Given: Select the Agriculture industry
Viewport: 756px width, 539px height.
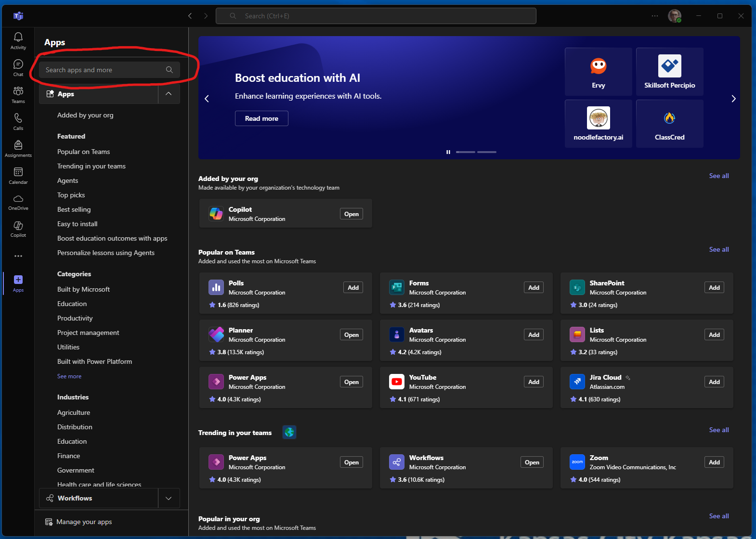Looking at the screenshot, I should point(74,412).
